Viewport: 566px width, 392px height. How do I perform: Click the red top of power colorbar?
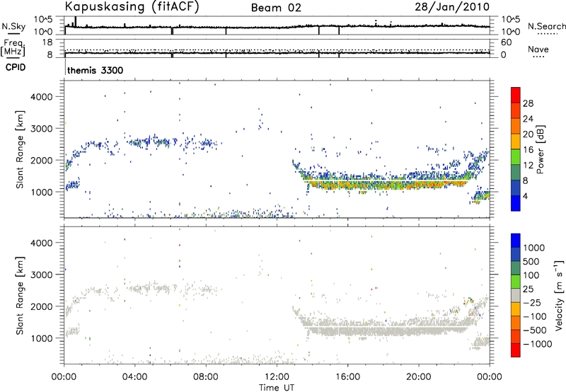click(516, 95)
